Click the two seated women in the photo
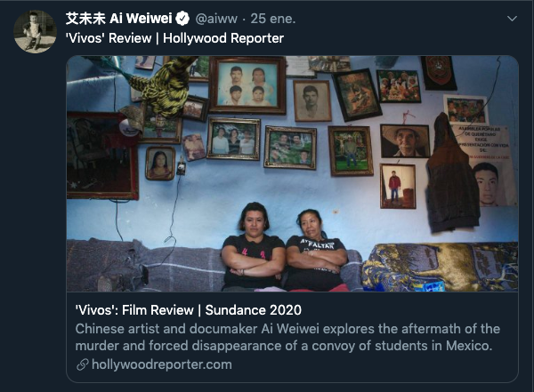This screenshot has width=534, height=392. (285, 247)
